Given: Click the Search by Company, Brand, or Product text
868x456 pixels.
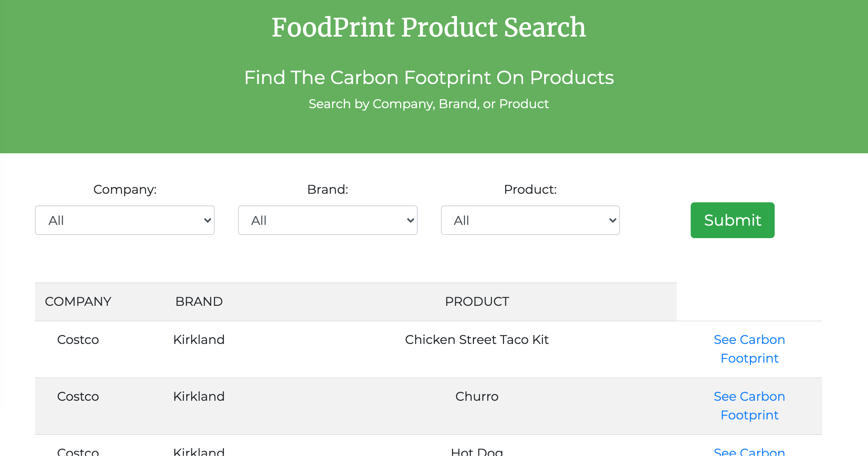Looking at the screenshot, I should coord(429,104).
